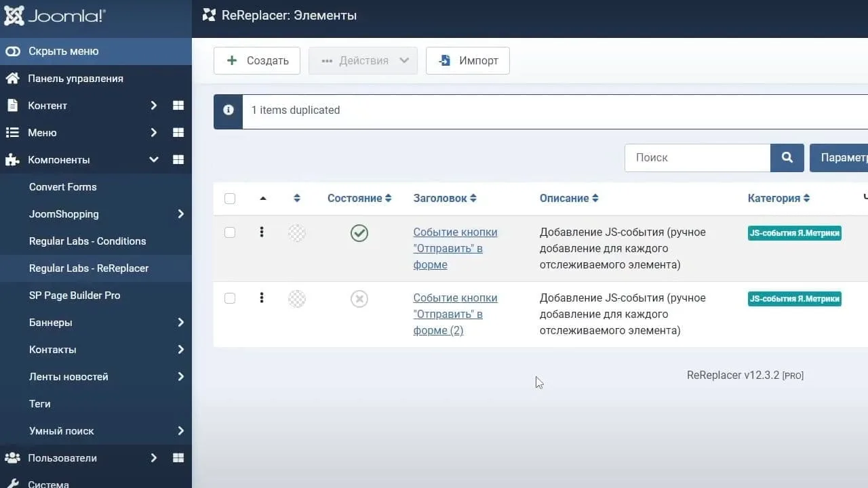868x488 pixels.
Task: Expand the JoomShopping submenu arrow
Action: pos(181,214)
